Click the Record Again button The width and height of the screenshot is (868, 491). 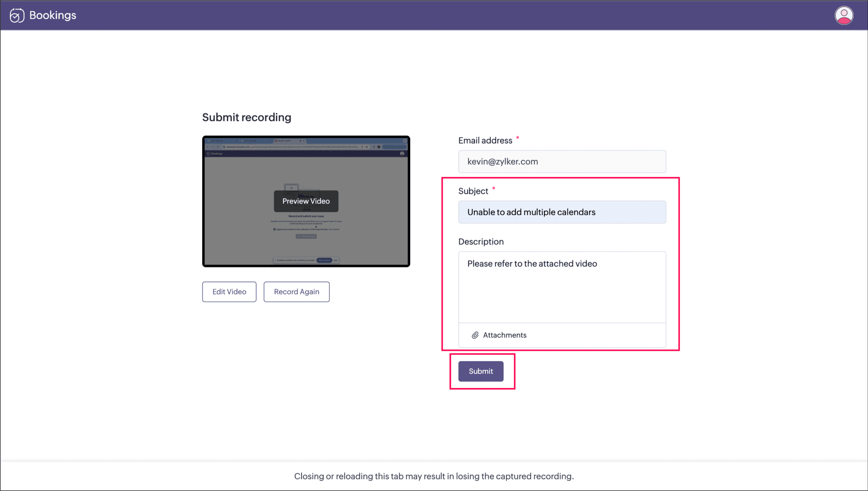[x=296, y=292]
